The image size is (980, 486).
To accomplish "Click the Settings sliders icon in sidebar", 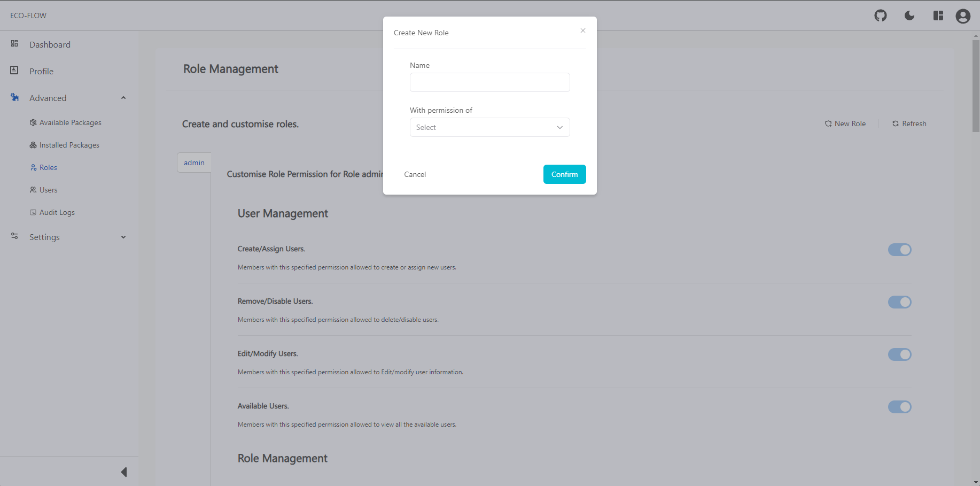I will click(x=14, y=236).
